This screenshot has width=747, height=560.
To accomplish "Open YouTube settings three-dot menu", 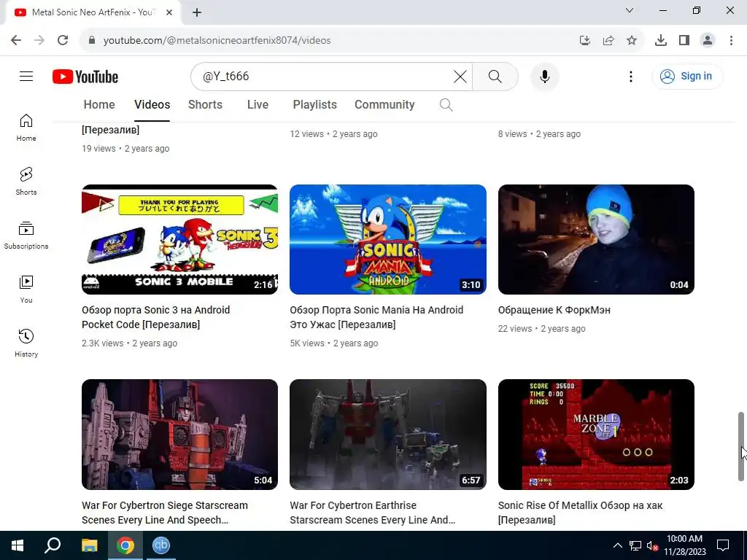I will 631,76.
